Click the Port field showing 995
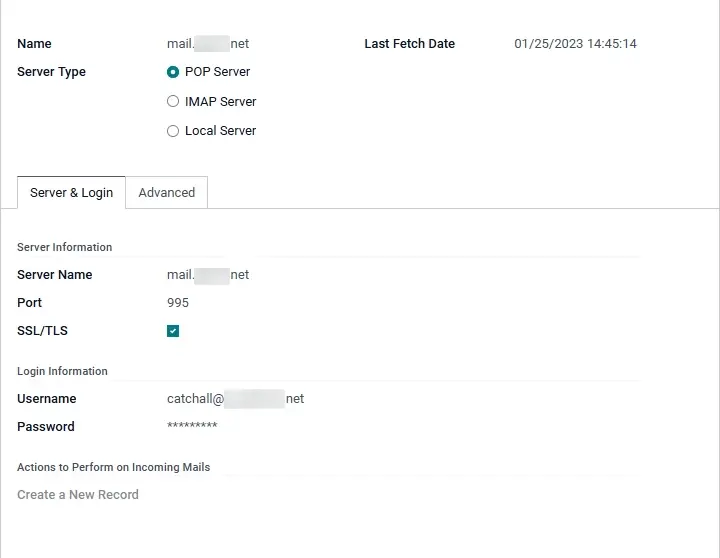The height and width of the screenshot is (558, 720). [178, 303]
